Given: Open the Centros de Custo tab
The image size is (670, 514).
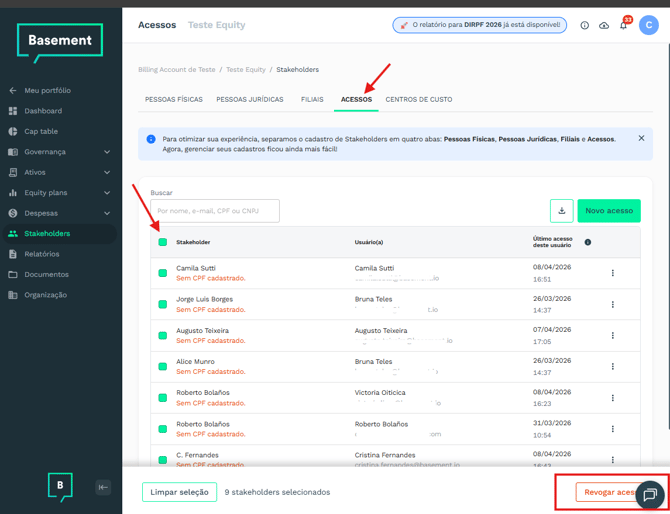Looking at the screenshot, I should tap(419, 100).
